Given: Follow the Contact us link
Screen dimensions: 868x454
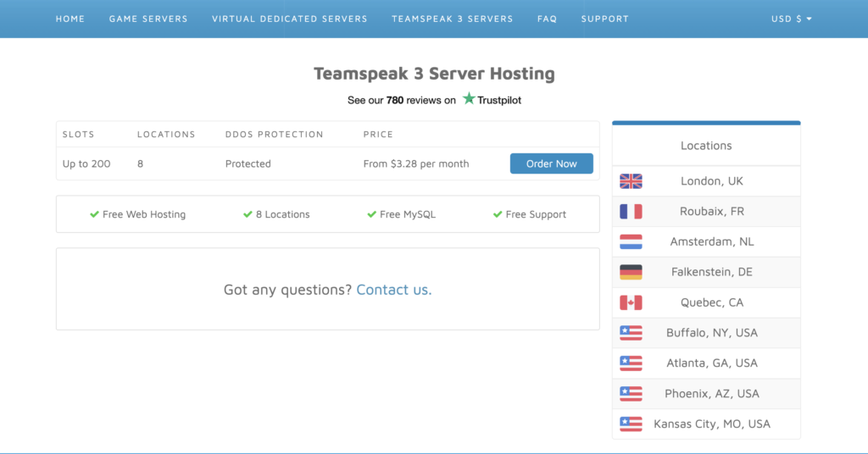Looking at the screenshot, I should point(393,290).
